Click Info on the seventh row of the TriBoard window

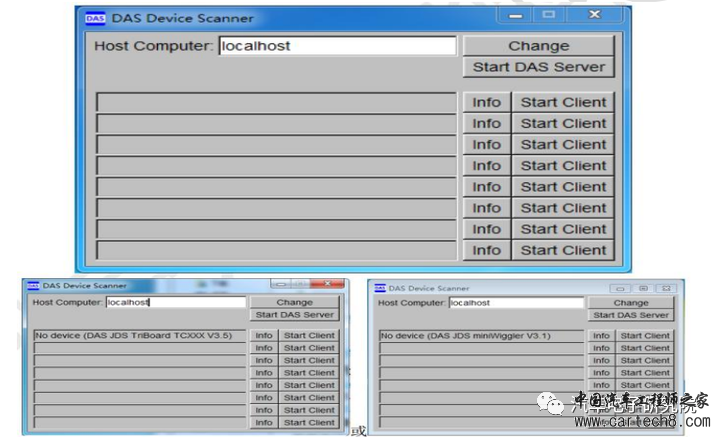(264, 410)
